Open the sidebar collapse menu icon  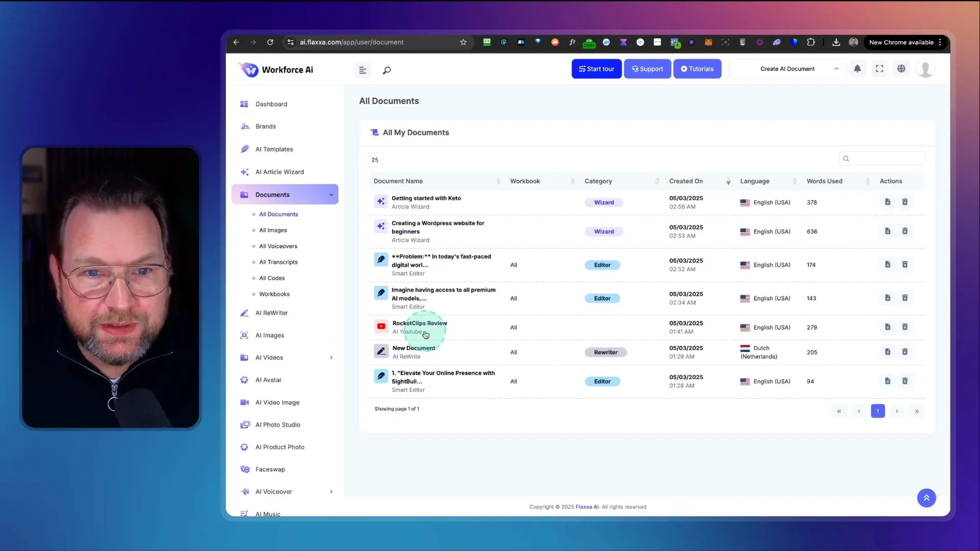(x=363, y=70)
